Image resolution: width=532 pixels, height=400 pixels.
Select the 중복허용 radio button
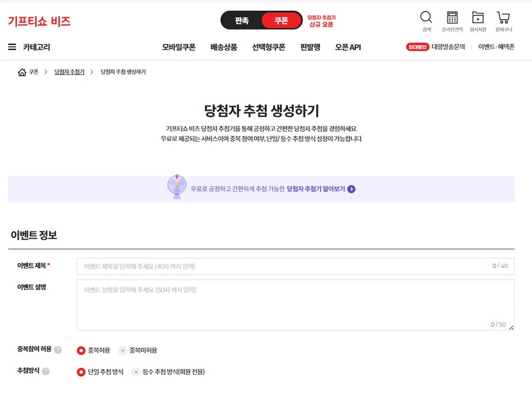[x=81, y=350]
